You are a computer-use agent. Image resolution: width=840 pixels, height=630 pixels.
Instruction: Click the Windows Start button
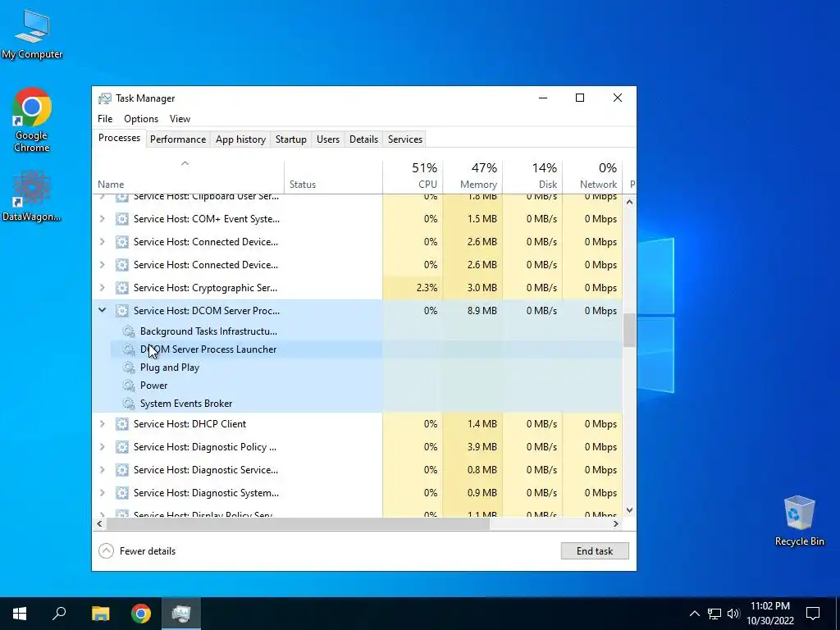(20, 614)
